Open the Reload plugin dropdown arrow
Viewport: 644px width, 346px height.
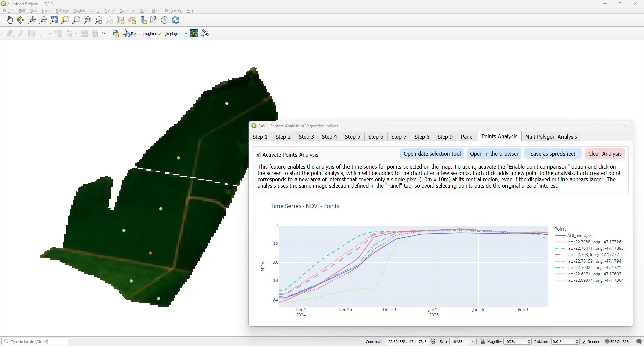point(186,33)
